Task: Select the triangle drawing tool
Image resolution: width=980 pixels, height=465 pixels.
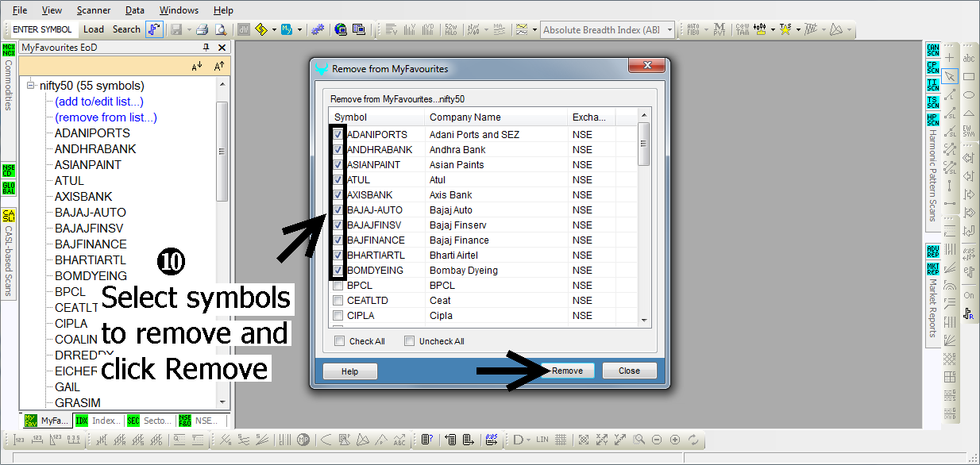Action: point(969,113)
